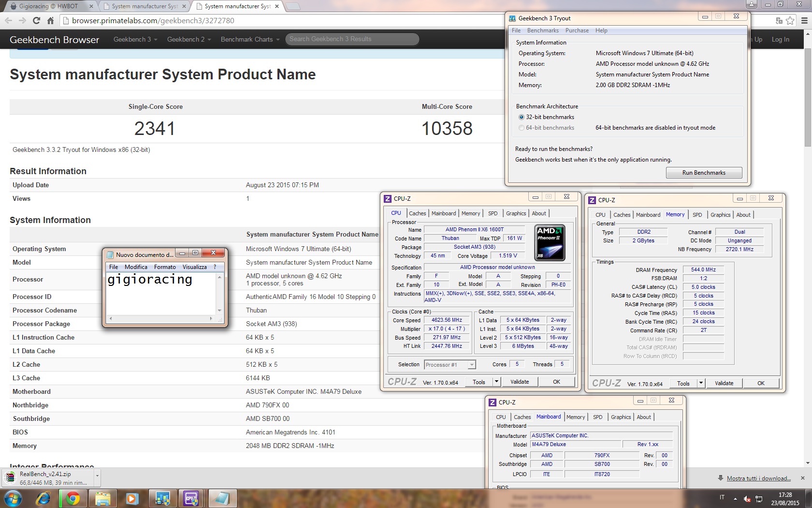Click the Search Geekbench 3 Results field
The height and width of the screenshot is (508, 812).
coord(352,39)
